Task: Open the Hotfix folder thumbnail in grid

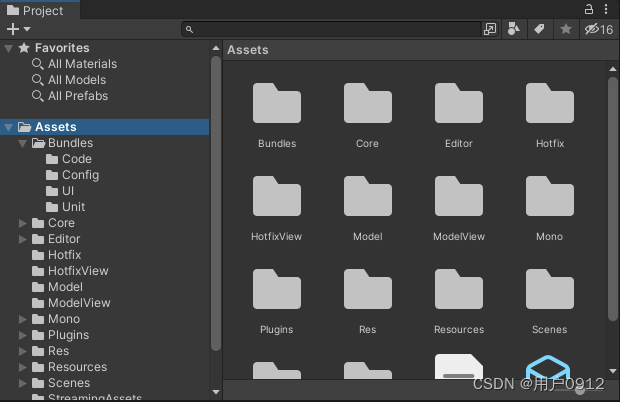Action: point(550,103)
